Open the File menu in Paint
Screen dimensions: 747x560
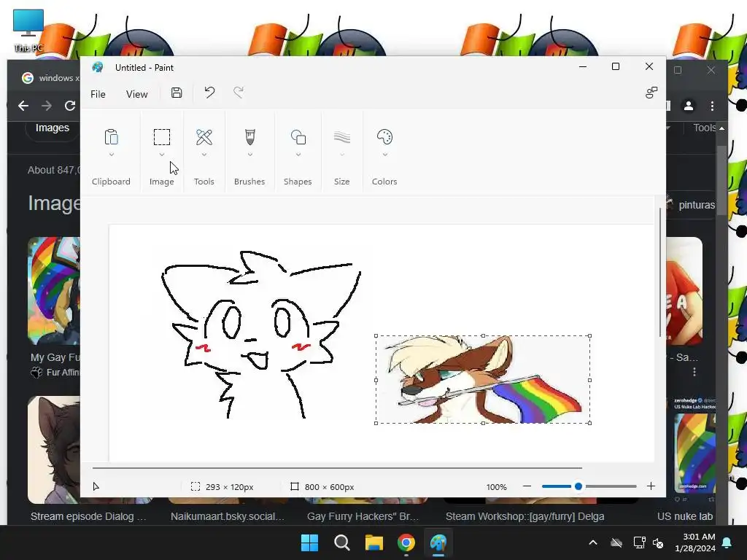coord(98,94)
